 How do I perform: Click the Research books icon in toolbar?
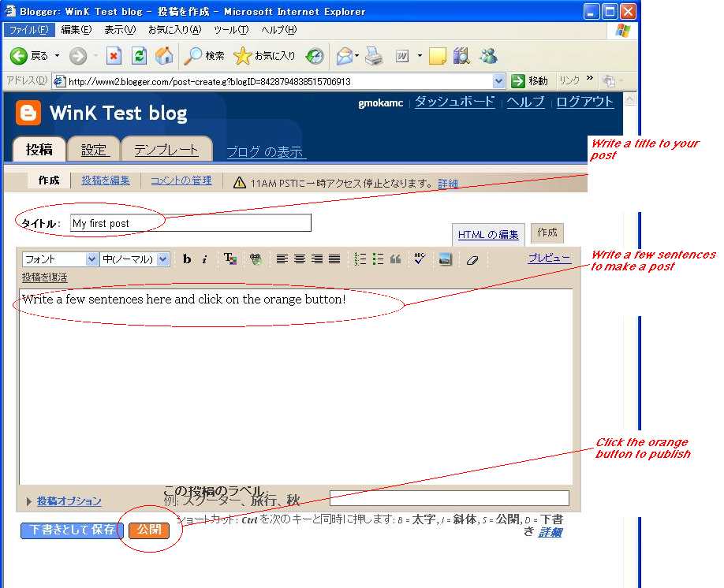tap(461, 56)
